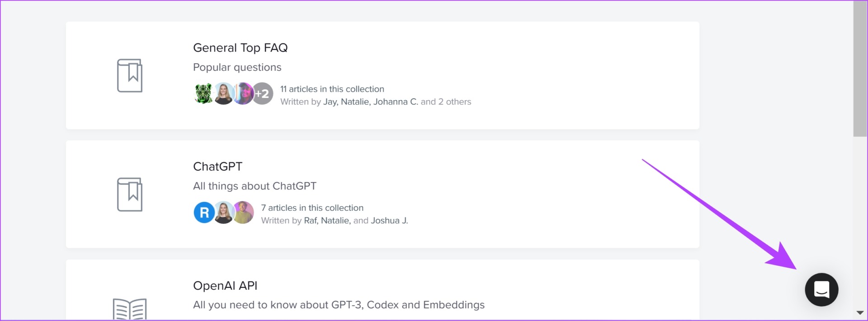The width and height of the screenshot is (868, 321).
Task: Click Natalie's avatar in ChatGPT collection
Action: [223, 212]
